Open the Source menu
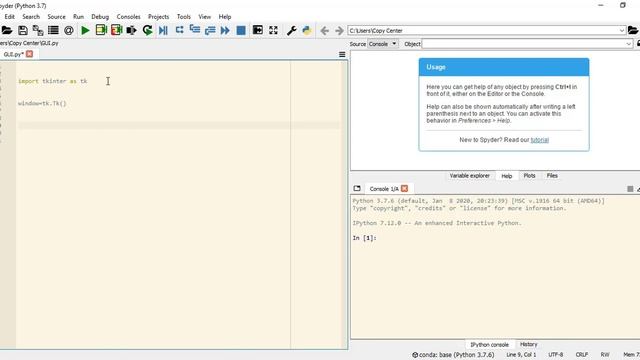 (x=56, y=17)
